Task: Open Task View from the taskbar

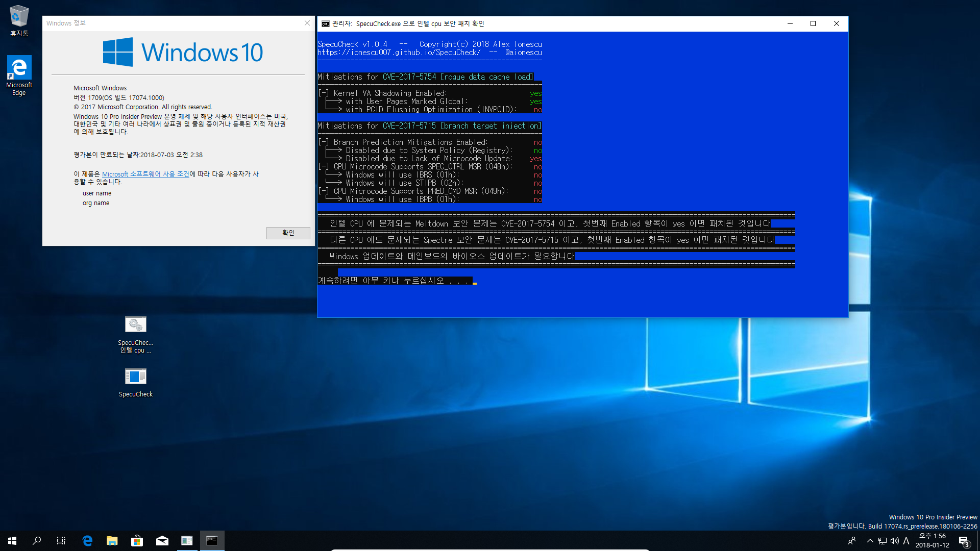Action: coord(61,541)
